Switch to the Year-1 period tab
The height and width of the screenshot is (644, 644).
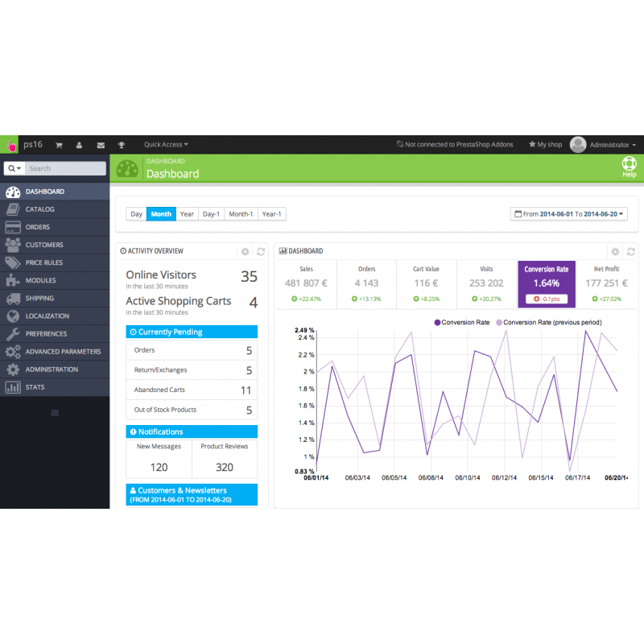271,213
